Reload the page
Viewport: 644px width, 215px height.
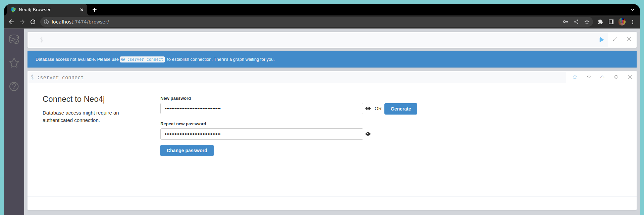(33, 22)
